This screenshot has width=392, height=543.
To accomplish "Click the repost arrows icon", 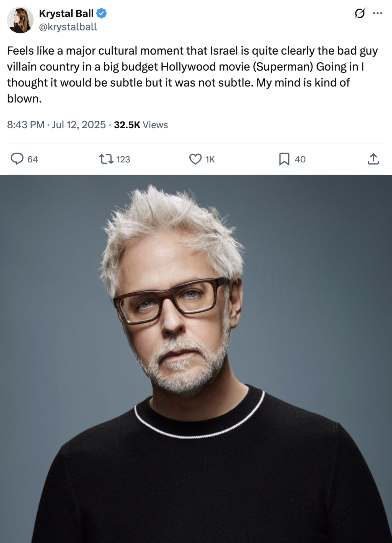I will [106, 159].
